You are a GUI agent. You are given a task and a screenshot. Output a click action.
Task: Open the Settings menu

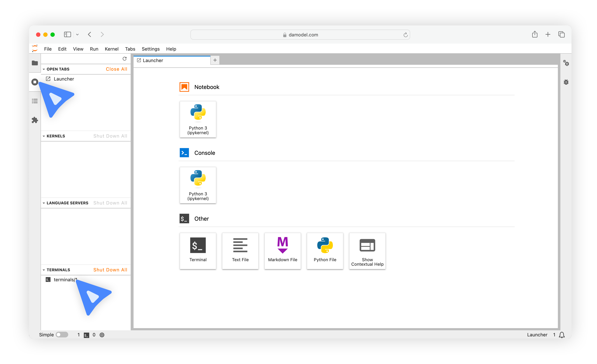tap(151, 49)
